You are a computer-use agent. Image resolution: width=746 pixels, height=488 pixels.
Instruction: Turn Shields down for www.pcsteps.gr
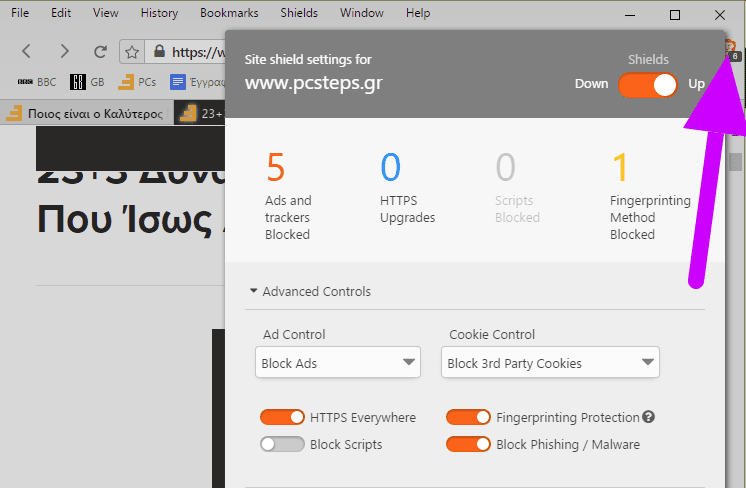tap(648, 85)
